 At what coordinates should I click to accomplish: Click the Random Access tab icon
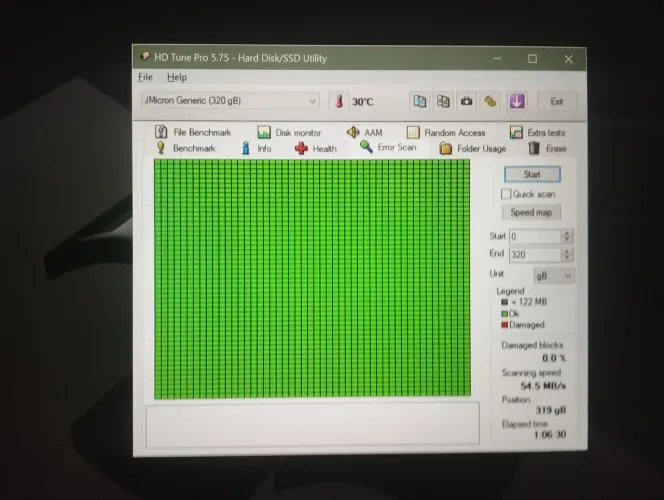pos(412,133)
